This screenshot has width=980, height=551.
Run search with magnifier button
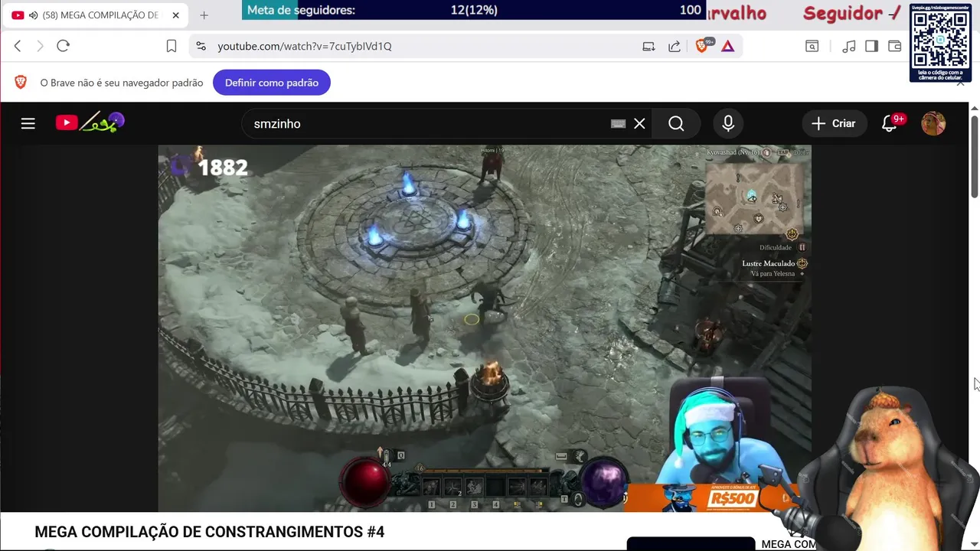[676, 123]
